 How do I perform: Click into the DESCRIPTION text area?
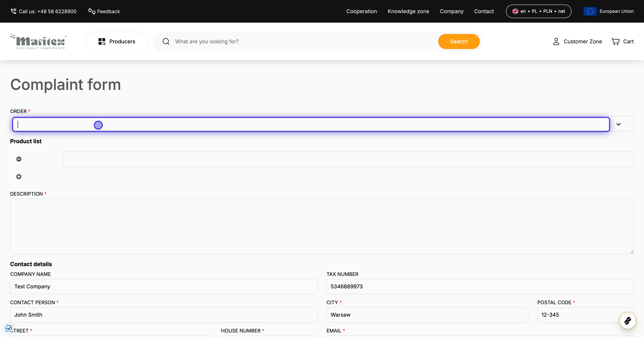tap(321, 226)
